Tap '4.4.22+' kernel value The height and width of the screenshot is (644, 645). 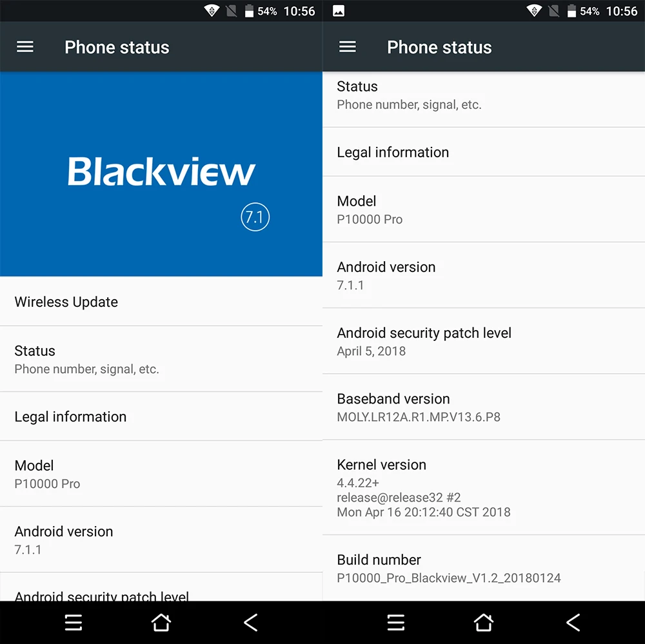[x=358, y=482]
